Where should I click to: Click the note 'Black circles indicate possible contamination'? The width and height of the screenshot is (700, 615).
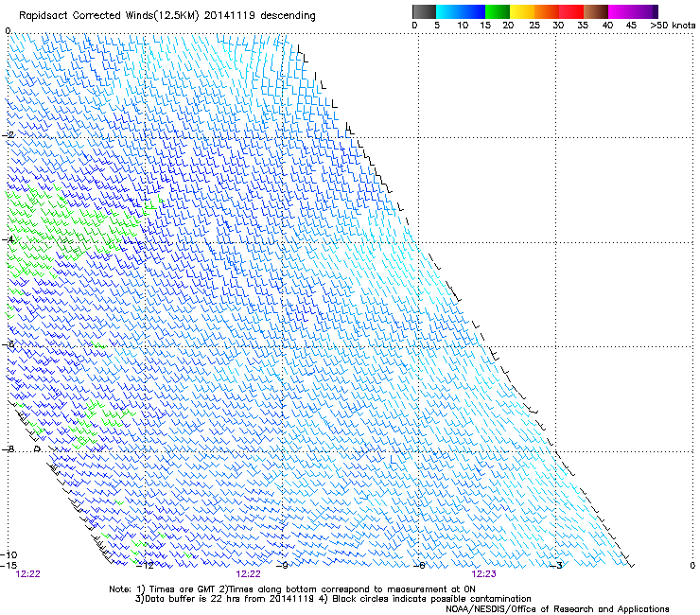(431, 599)
